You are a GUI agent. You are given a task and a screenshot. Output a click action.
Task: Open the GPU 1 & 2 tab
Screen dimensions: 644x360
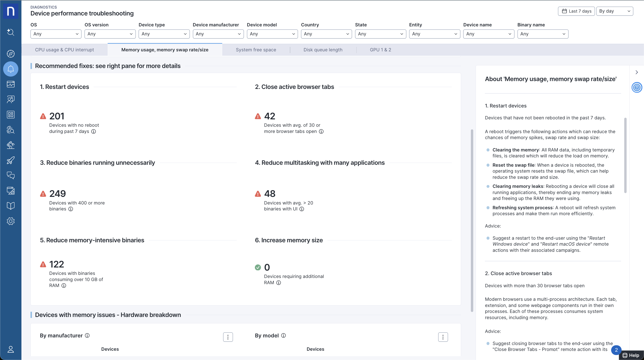[381, 49]
